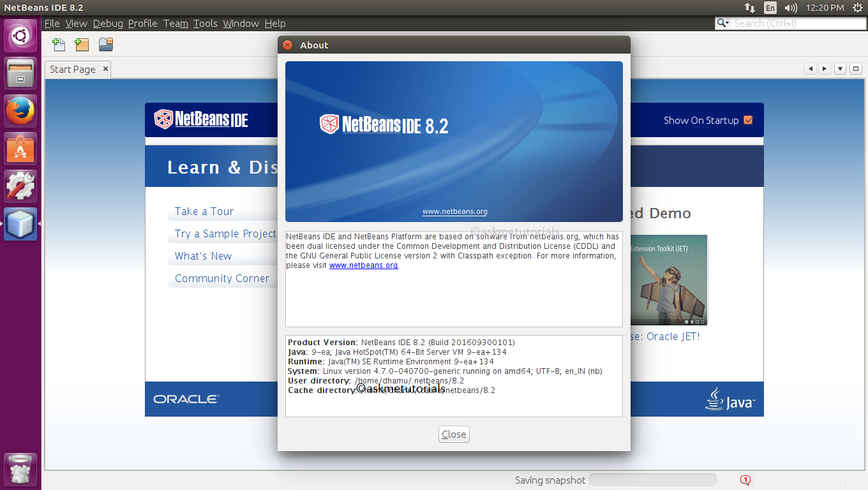868x490 pixels.
Task: Open the search magnifier dropdown
Action: tap(723, 24)
